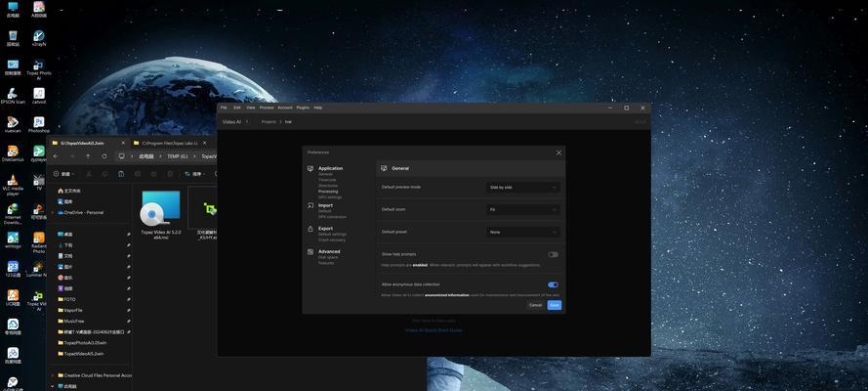Open Process menu in Video AI

pyautogui.click(x=267, y=108)
